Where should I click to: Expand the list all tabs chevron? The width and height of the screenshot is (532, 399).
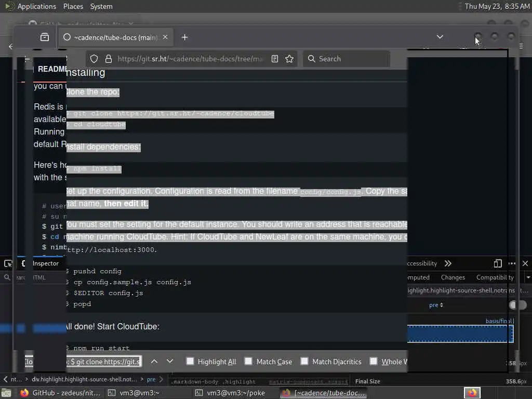pyautogui.click(x=440, y=37)
